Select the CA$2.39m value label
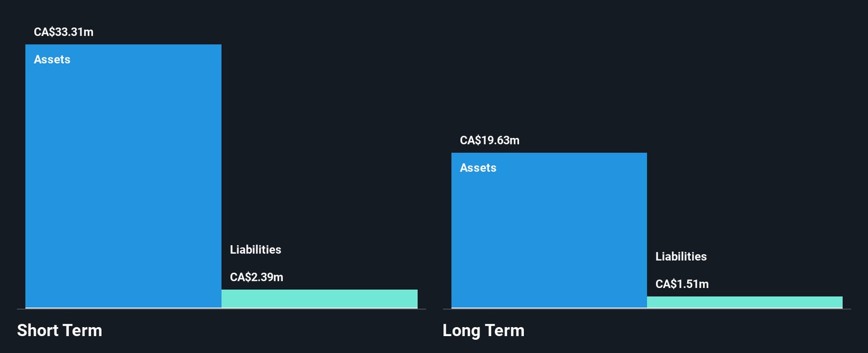 (257, 277)
